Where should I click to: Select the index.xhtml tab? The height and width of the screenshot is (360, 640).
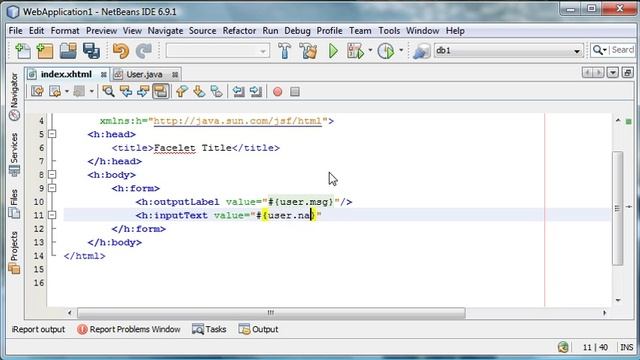tap(66, 74)
